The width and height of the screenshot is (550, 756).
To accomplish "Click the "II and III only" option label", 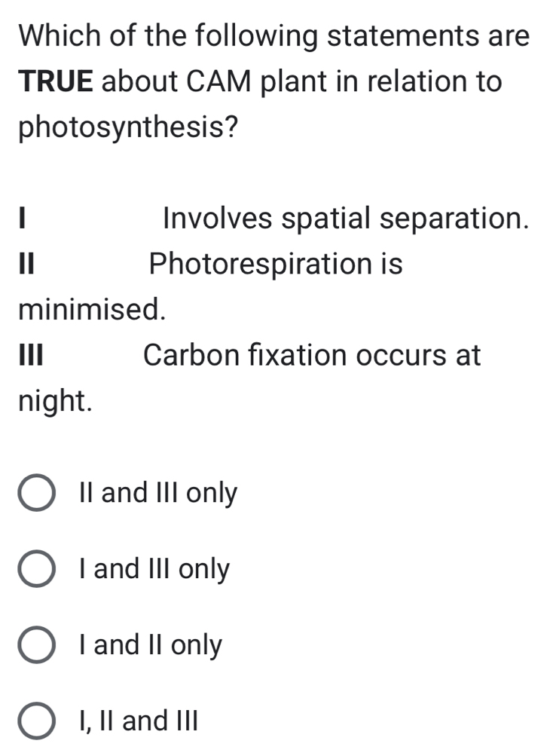I will [x=157, y=493].
